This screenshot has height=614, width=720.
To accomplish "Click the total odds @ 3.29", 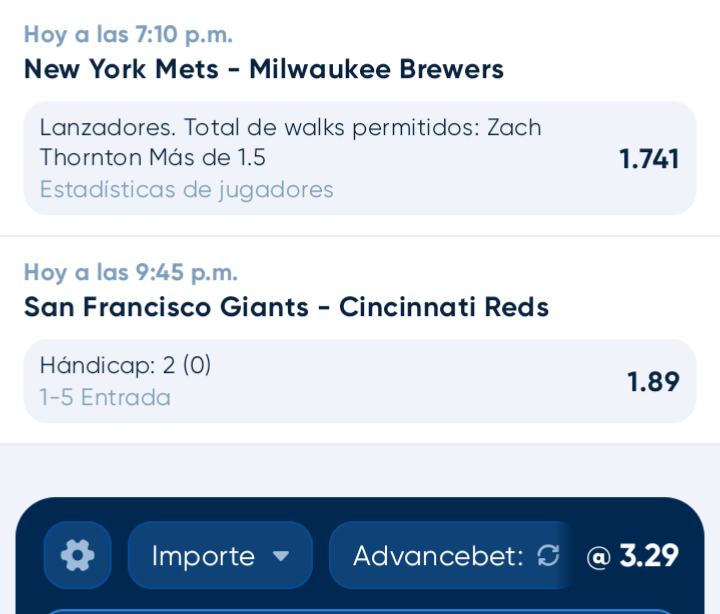I will pos(632,555).
